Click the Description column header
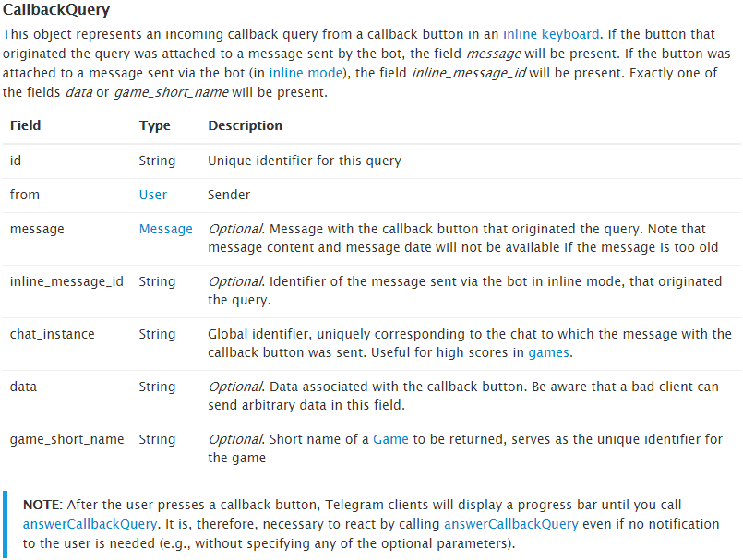Viewport: 743px width, 560px height. 245,125
